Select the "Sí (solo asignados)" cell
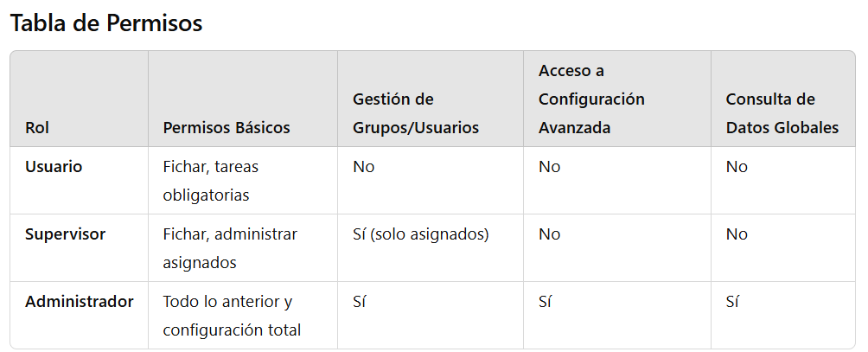The height and width of the screenshot is (352, 868). 421,234
